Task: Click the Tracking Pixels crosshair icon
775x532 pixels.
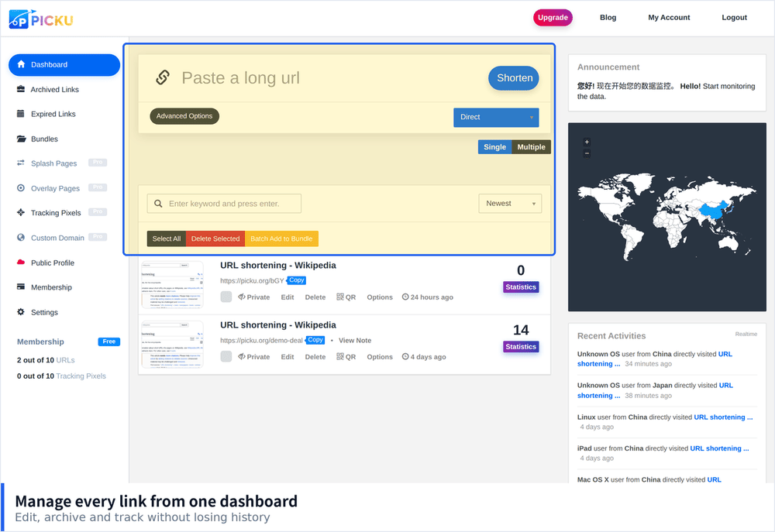Action: point(21,212)
